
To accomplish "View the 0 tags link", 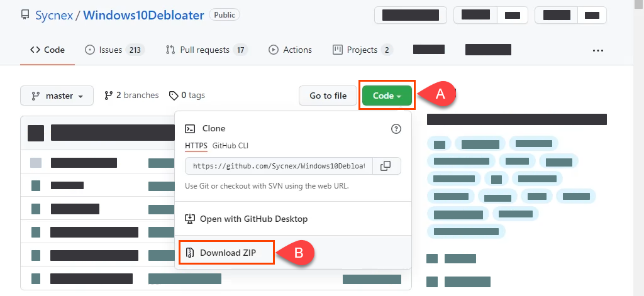I will coord(187,96).
